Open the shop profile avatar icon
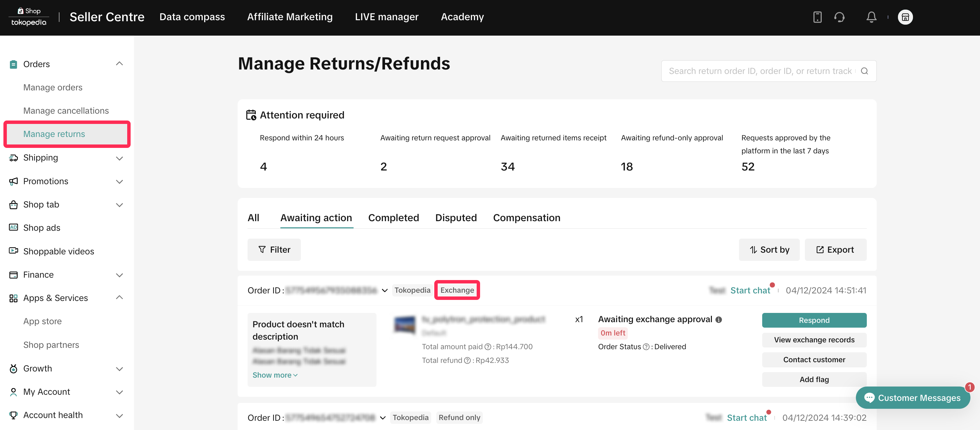980x430 pixels. click(x=905, y=17)
